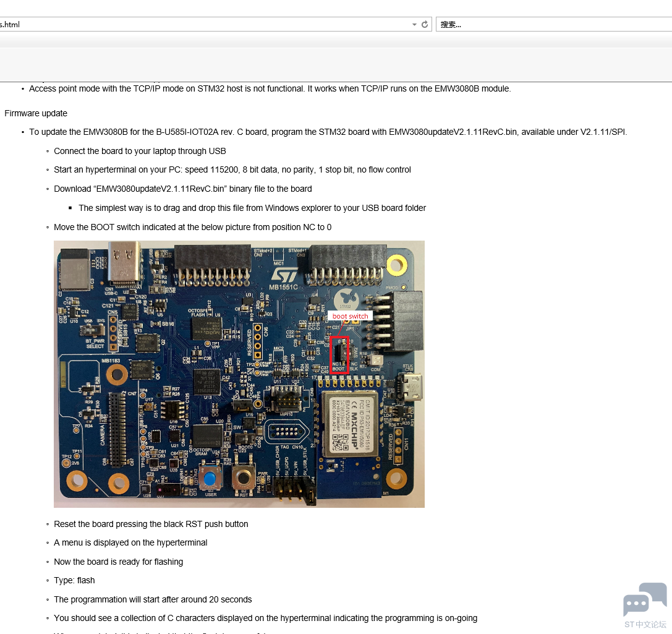Screen dimensions: 672x634
Task: Click the "Firmware update" heading text
Action: coord(36,114)
